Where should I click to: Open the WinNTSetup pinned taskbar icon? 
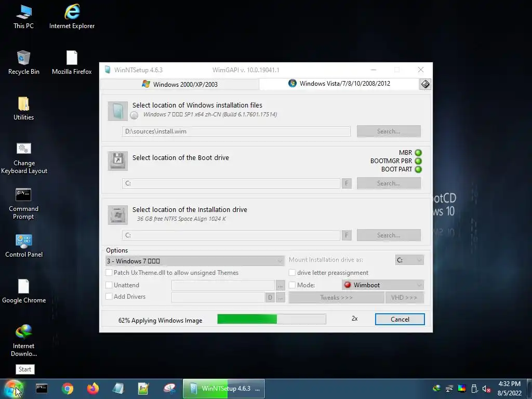coord(118,389)
